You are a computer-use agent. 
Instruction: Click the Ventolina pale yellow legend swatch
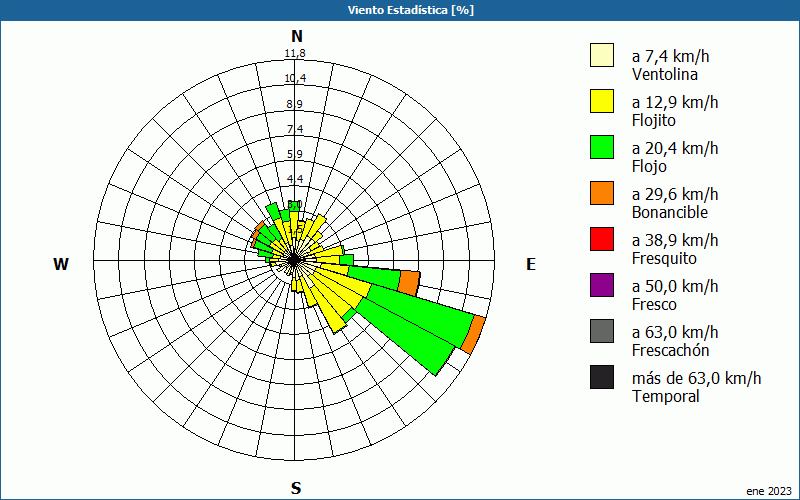(x=602, y=55)
